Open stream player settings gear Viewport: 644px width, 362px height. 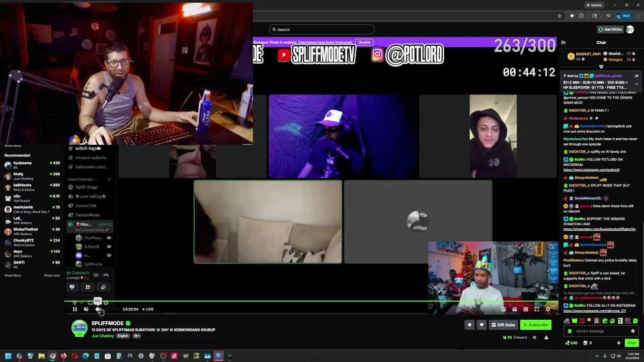[x=548, y=309]
